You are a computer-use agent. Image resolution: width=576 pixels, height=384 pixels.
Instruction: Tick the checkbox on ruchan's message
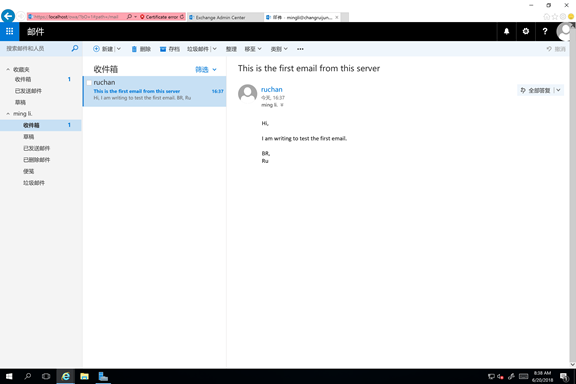(89, 83)
